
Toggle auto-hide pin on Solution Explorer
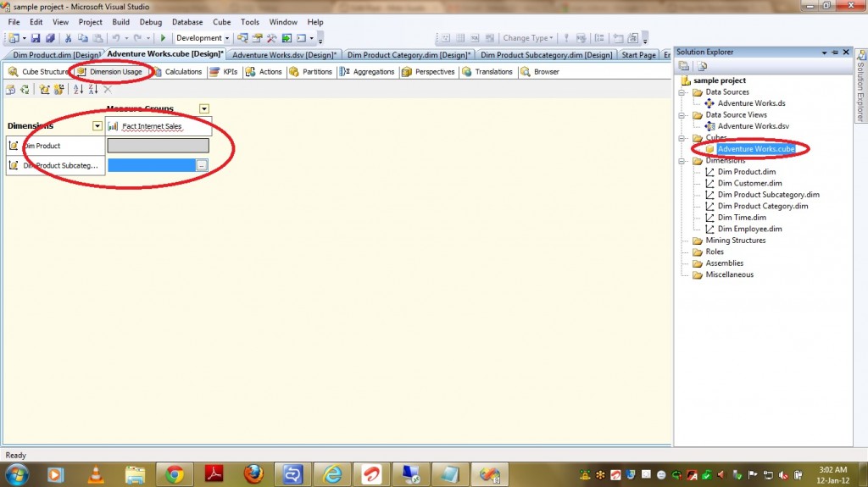click(835, 53)
